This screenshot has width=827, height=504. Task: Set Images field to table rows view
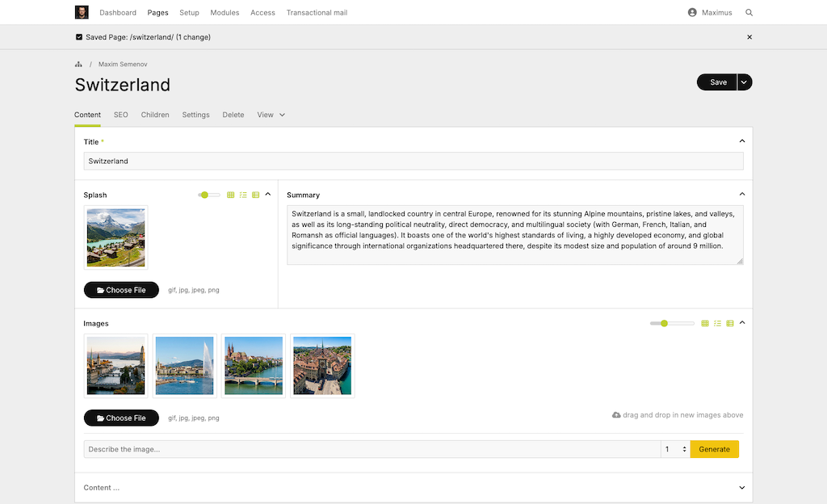coord(730,323)
